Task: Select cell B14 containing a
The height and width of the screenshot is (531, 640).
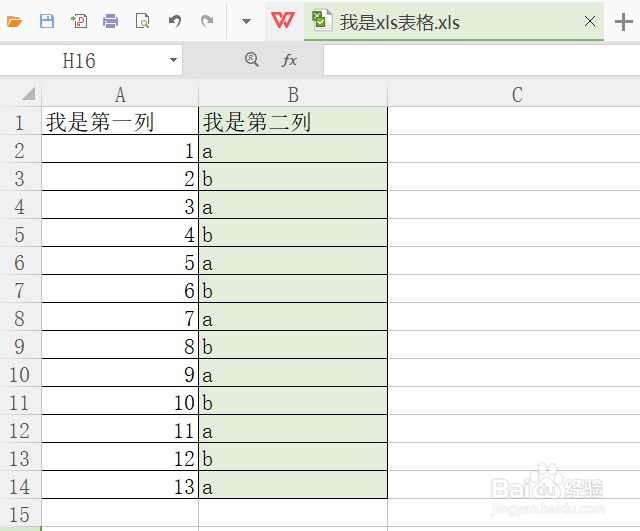Action: pos(293,485)
